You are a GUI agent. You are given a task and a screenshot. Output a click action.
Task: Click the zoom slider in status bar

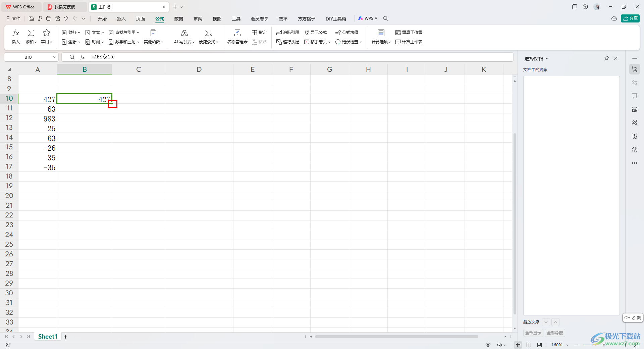click(604, 345)
